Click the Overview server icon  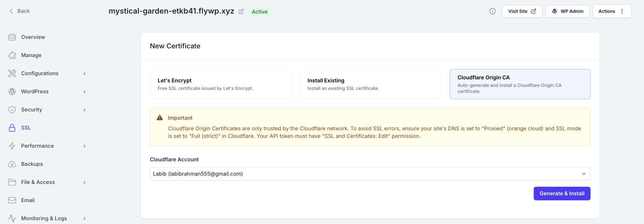pos(12,37)
